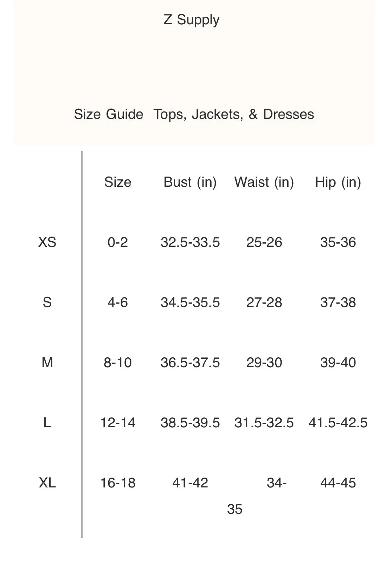
Task: Click the 0-2 size cell
Action: (x=118, y=242)
